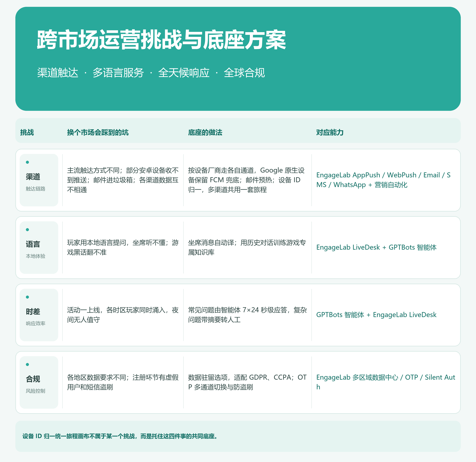Click the title 跨市场运营挑战与底座方案

click(162, 40)
